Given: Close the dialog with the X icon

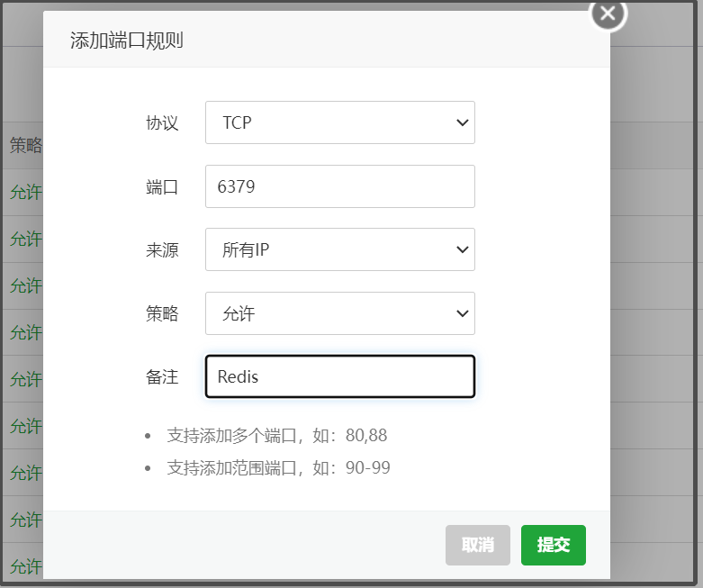Looking at the screenshot, I should [608, 14].
